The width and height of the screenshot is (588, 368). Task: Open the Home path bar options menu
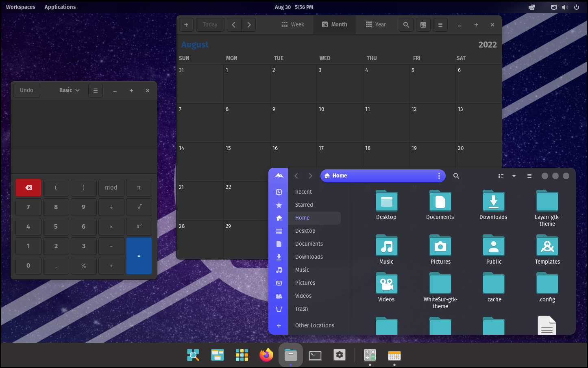(x=439, y=176)
